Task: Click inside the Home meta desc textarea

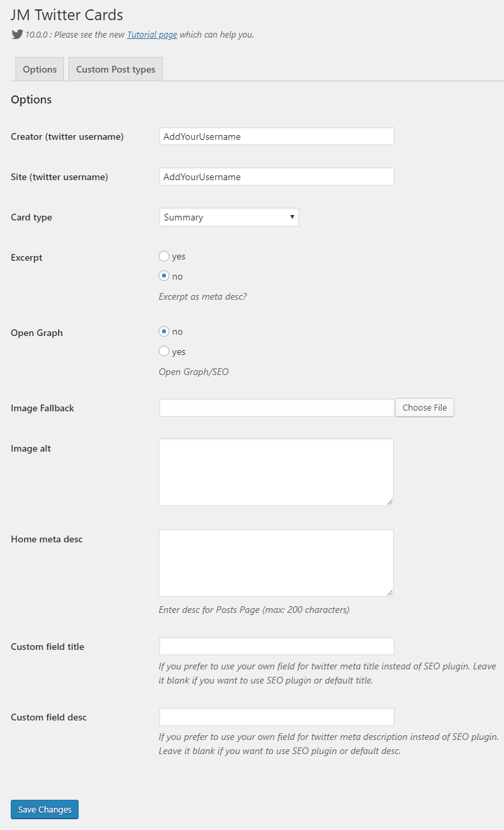Action: [x=276, y=563]
